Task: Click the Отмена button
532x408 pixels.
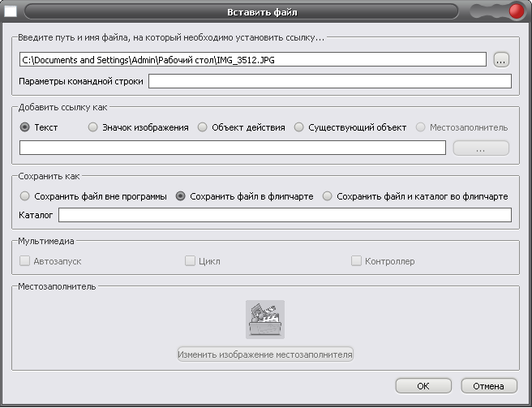Action: click(488, 386)
